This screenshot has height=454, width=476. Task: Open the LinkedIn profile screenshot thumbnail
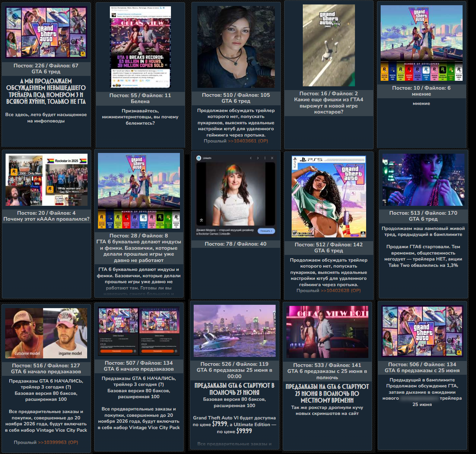236,195
